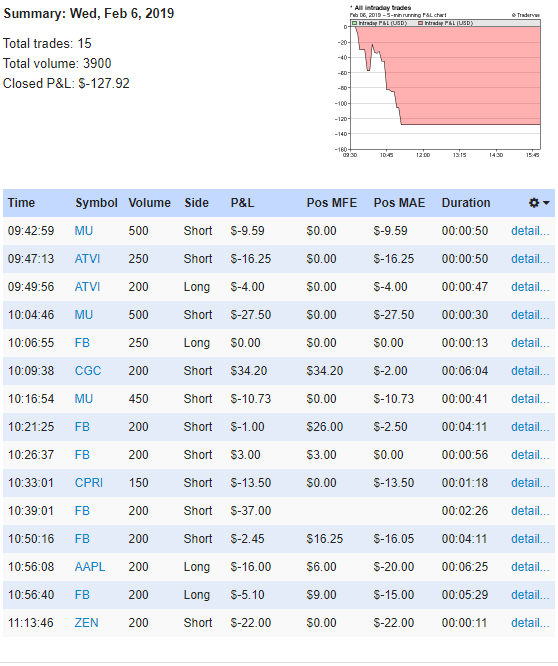
Task: Open the table settings gear icon
Action: point(534,203)
